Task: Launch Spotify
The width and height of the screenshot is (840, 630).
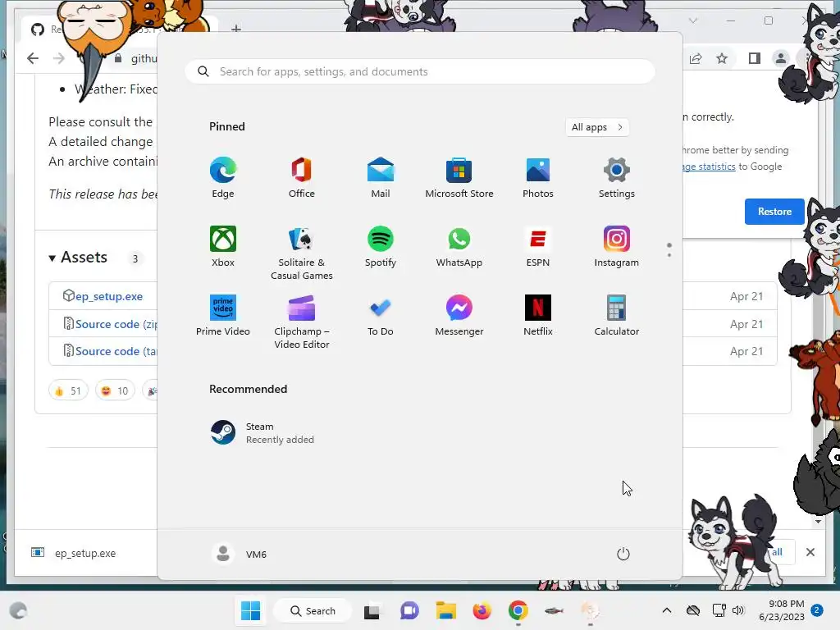Action: pos(381,246)
